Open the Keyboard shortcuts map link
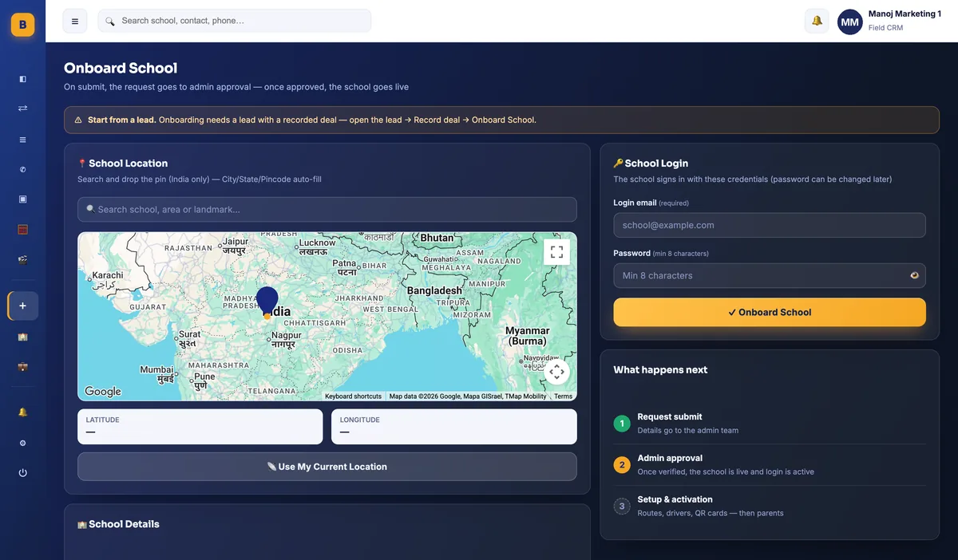The image size is (958, 560). (353, 396)
